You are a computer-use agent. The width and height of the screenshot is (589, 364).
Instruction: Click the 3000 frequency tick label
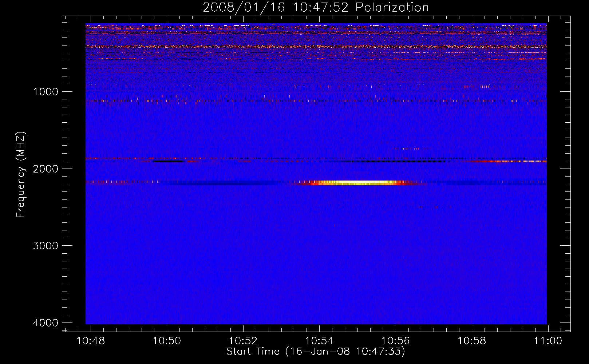pyautogui.click(x=46, y=245)
